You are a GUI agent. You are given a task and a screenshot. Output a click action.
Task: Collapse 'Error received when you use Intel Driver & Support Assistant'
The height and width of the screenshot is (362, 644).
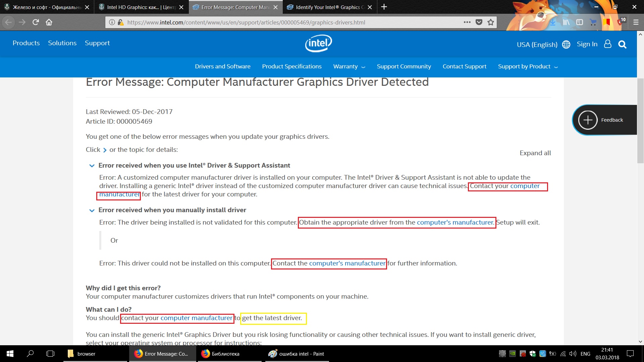(92, 166)
